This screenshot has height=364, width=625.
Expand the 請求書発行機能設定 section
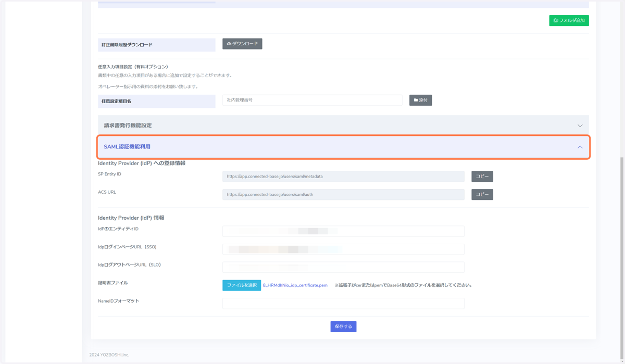pyautogui.click(x=343, y=125)
